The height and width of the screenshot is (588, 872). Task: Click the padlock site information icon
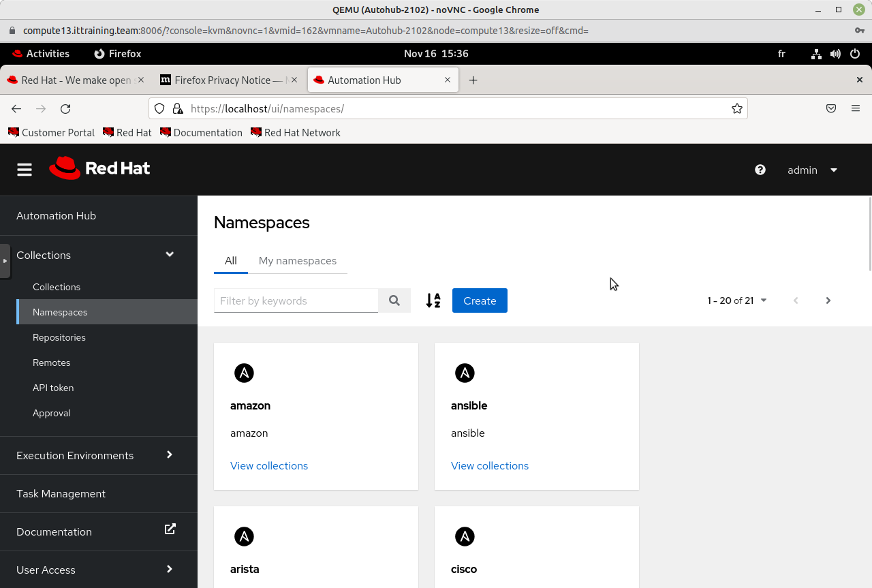(178, 108)
